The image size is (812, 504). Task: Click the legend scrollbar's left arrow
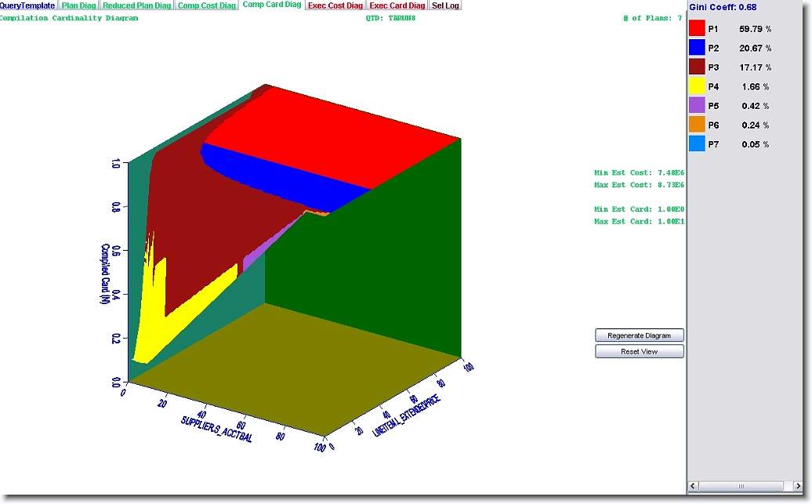(x=693, y=487)
